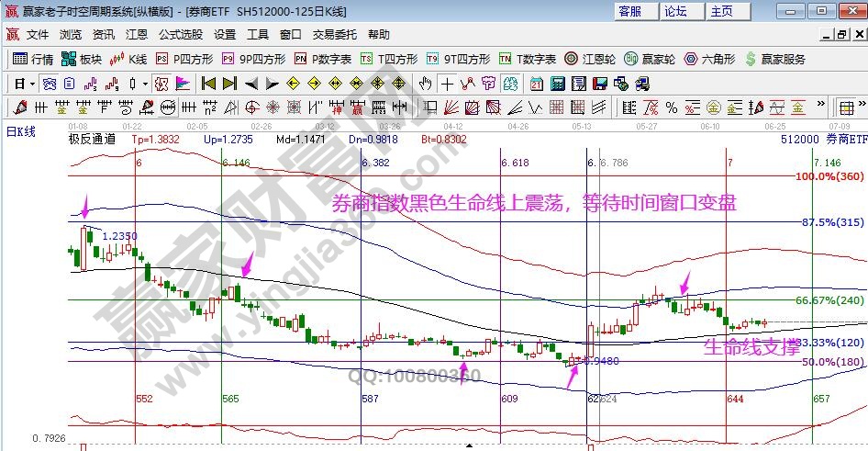Select the hand pan tool

coord(426,84)
